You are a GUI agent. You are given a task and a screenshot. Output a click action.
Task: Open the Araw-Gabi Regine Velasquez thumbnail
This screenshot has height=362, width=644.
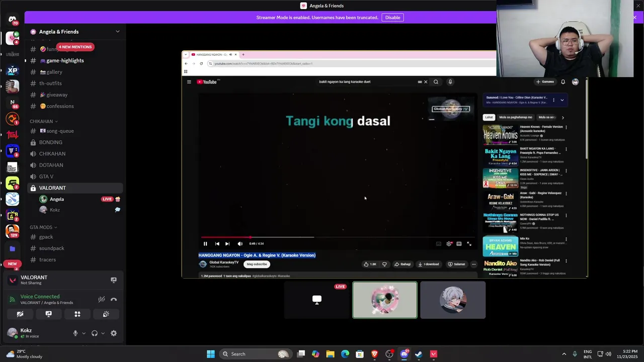point(501,201)
